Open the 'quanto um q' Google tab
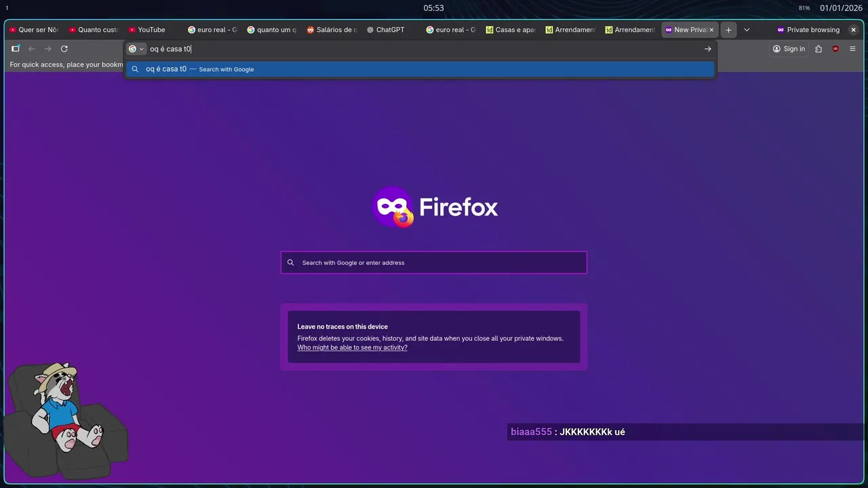The width and height of the screenshot is (868, 488). (273, 30)
